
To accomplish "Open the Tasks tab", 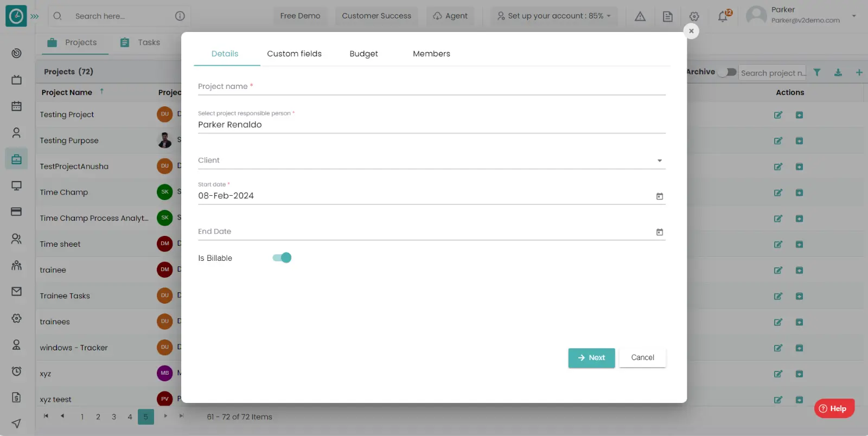I will 141,42.
